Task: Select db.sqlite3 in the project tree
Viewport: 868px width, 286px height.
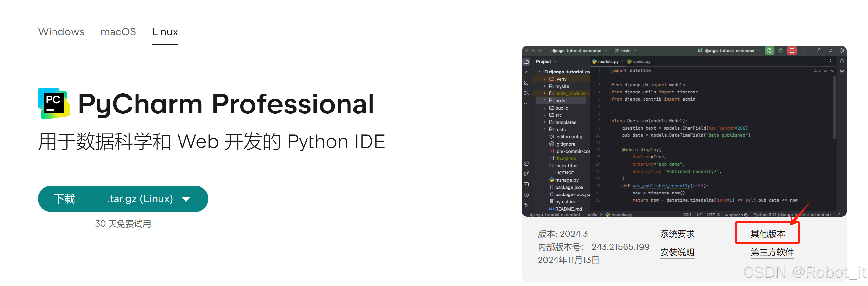Action: [563, 159]
